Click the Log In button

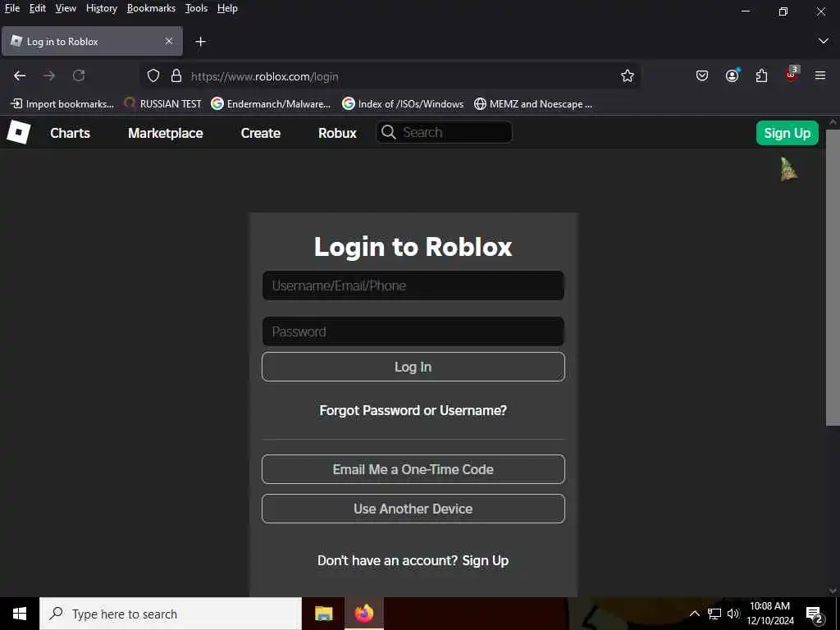(x=413, y=367)
